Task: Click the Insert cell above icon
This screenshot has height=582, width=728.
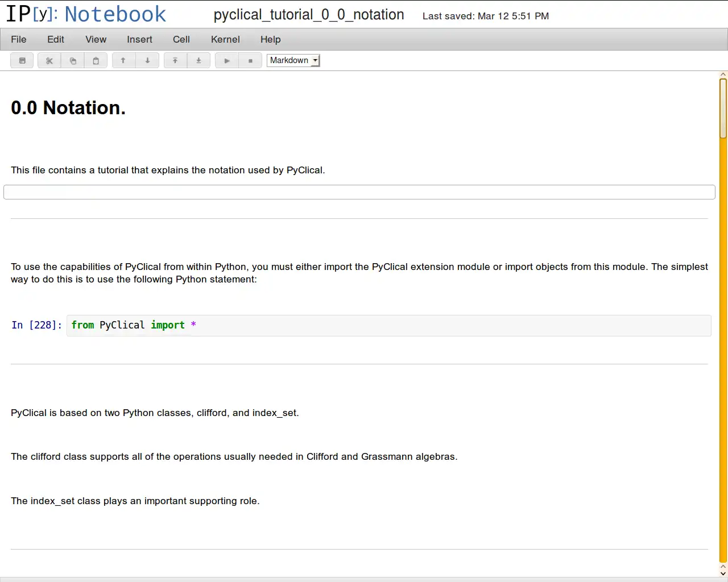Action: pyautogui.click(x=175, y=60)
